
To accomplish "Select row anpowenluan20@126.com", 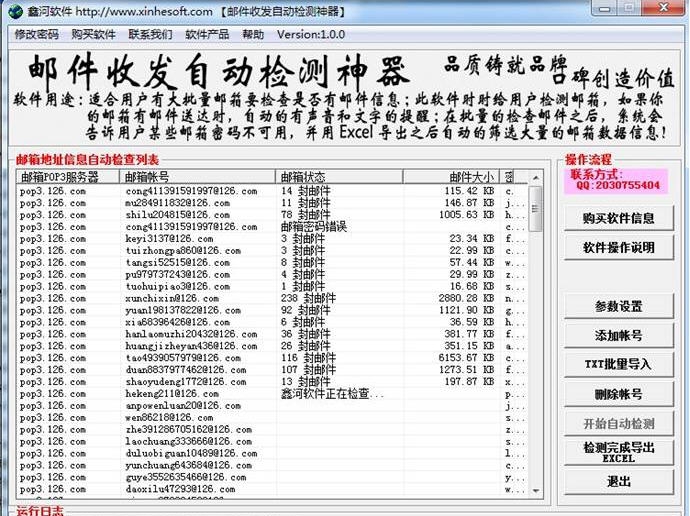I will [x=272, y=406].
